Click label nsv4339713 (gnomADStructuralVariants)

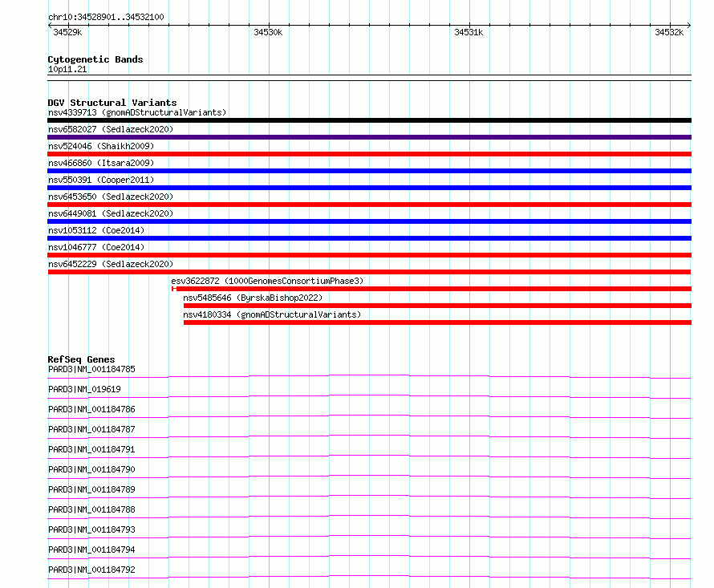click(137, 112)
